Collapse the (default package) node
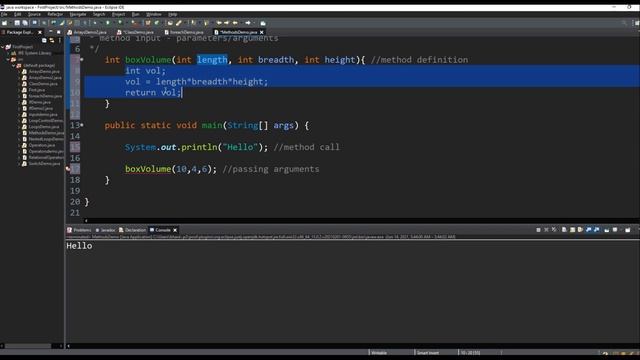 13,65
